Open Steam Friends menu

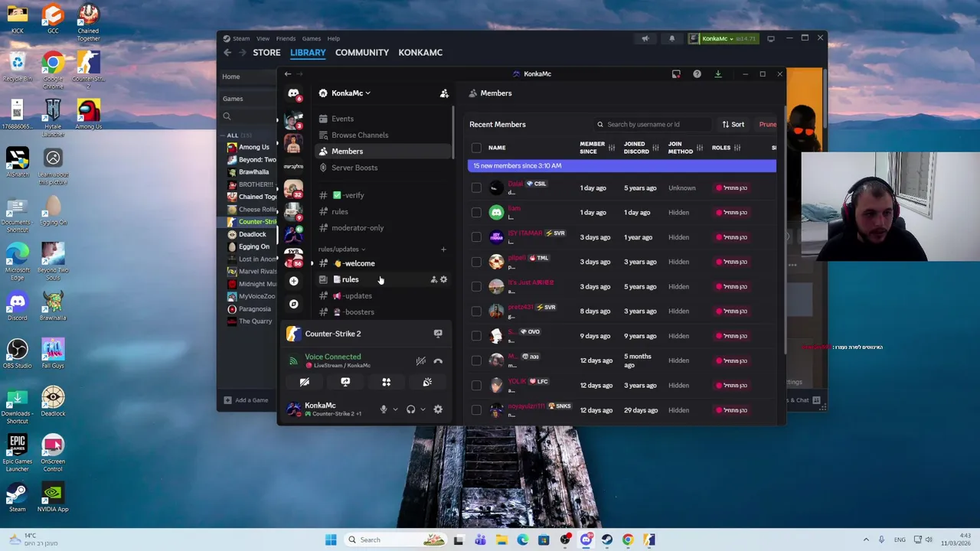[x=286, y=38]
